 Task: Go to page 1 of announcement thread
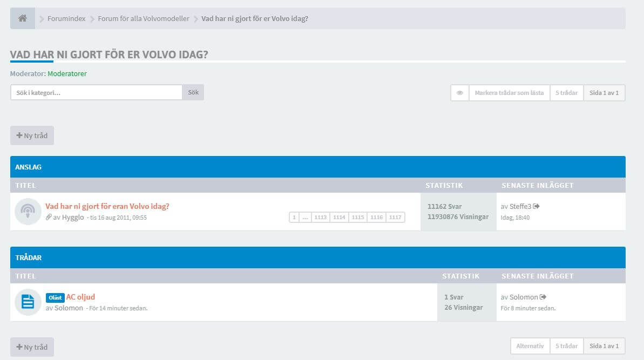(x=294, y=217)
